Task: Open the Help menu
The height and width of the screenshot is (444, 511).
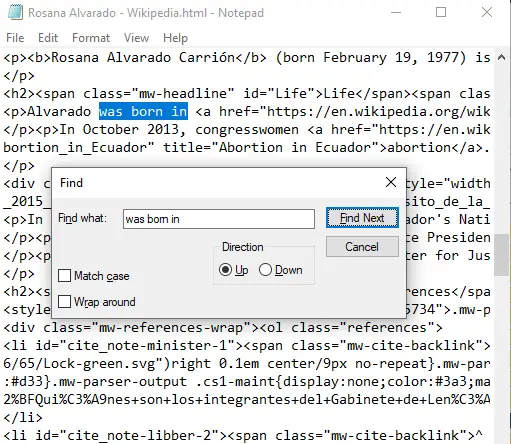Action: (175, 38)
